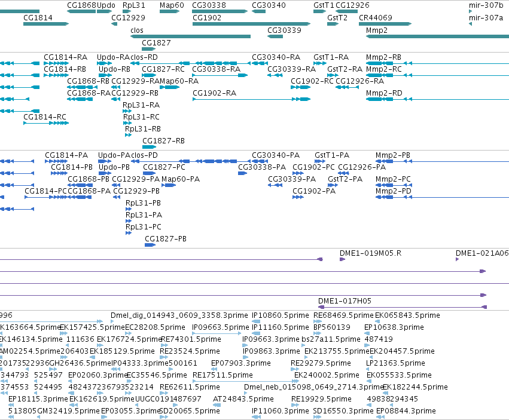Click the GstT1 gene label
509x420 pixels.
tap(324, 5)
